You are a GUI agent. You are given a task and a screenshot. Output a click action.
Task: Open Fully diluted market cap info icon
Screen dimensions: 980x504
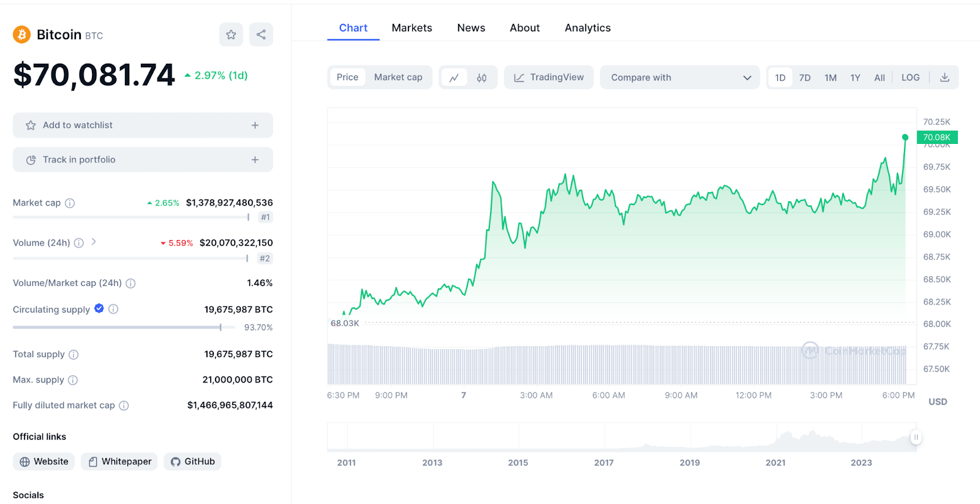pyautogui.click(x=124, y=405)
